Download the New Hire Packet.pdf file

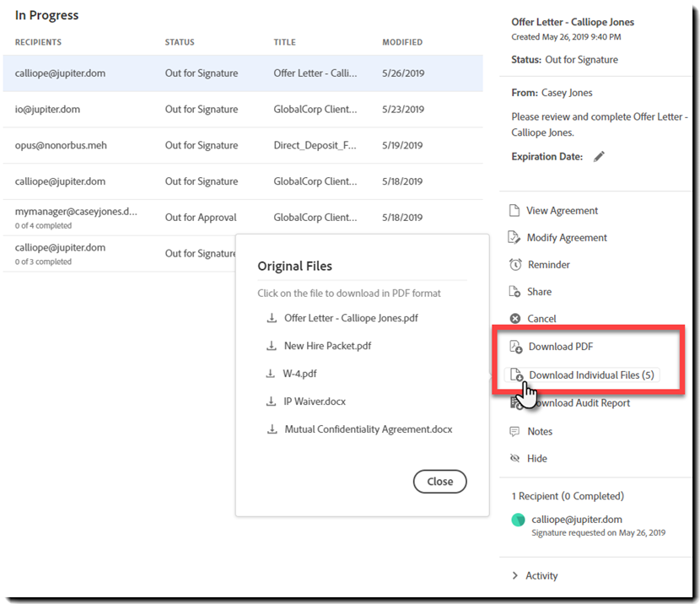pyautogui.click(x=327, y=346)
